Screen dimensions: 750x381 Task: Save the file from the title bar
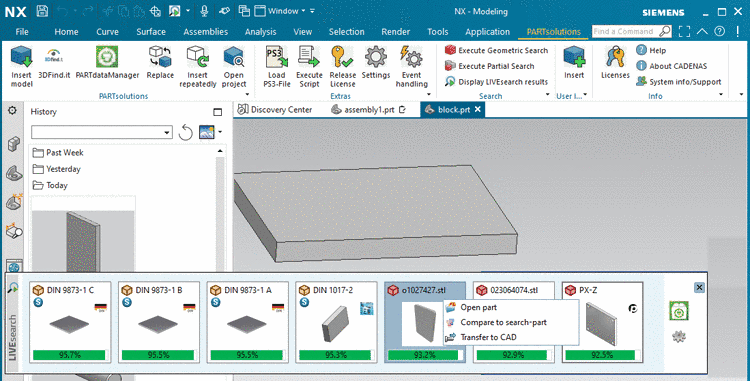[x=42, y=11]
